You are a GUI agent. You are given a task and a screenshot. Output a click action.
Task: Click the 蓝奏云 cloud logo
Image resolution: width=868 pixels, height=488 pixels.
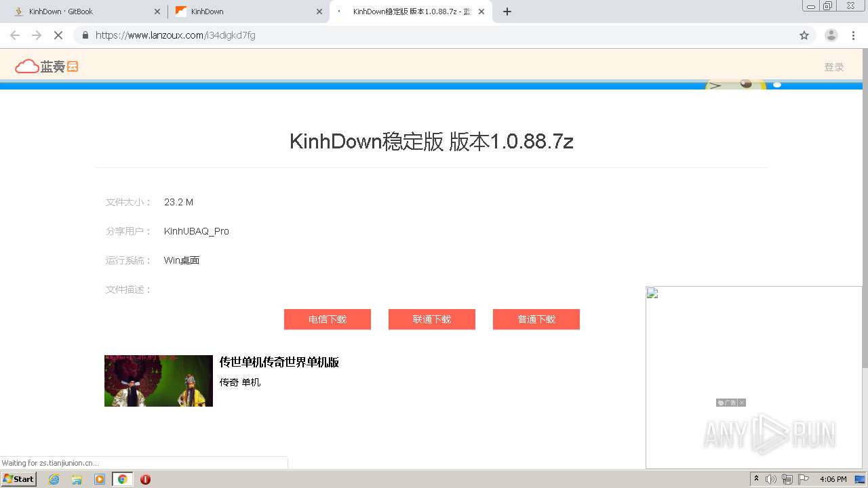click(47, 66)
